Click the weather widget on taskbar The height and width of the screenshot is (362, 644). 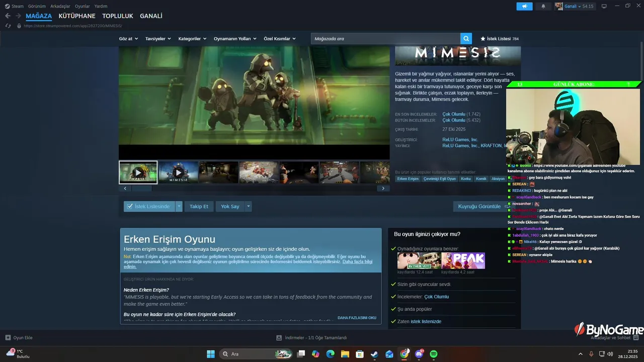18,353
